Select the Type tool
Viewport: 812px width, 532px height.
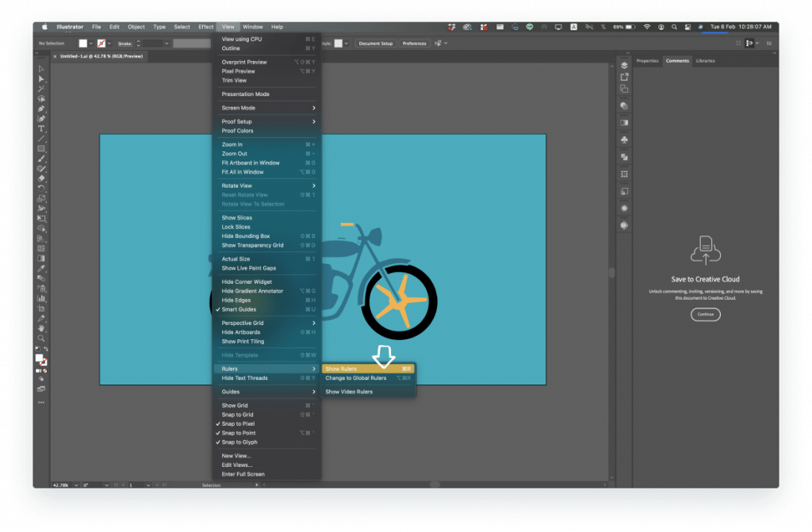(41, 128)
